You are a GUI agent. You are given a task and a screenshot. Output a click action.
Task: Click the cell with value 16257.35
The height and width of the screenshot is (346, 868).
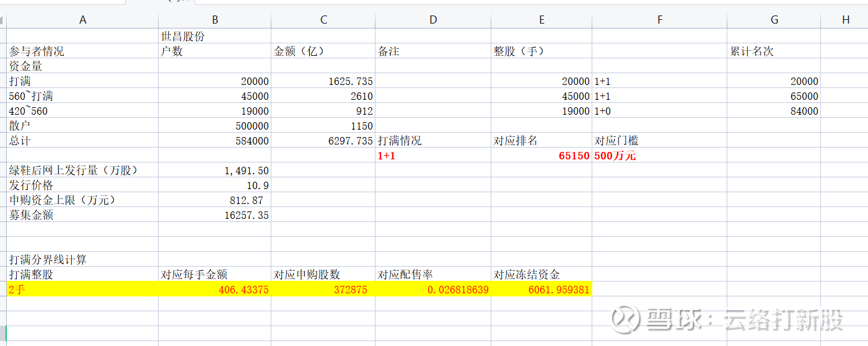[215, 215]
